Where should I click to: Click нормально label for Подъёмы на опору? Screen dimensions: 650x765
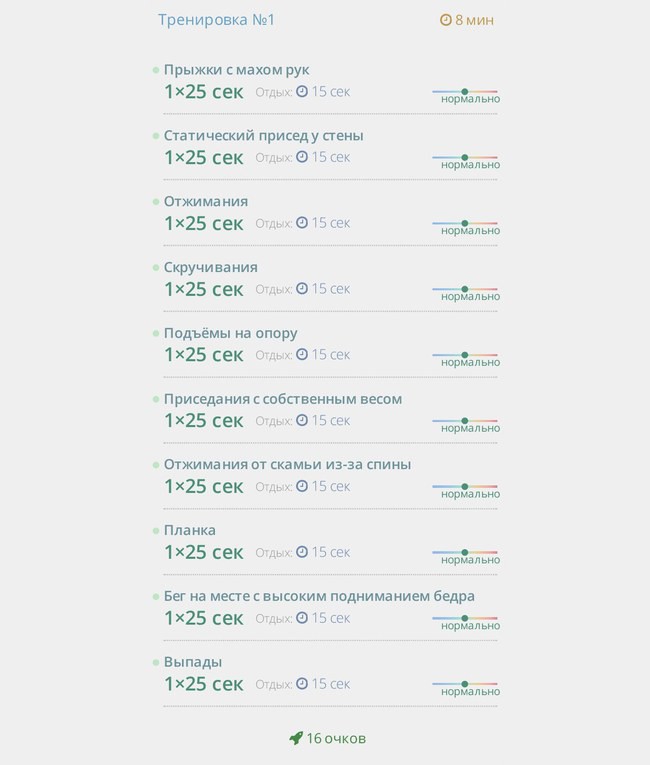point(470,362)
